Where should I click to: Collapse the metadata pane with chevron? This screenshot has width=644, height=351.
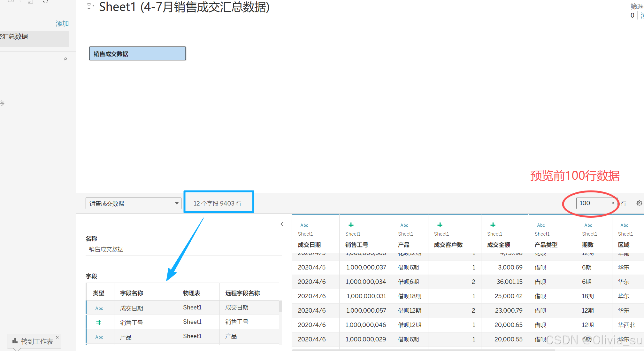point(282,224)
